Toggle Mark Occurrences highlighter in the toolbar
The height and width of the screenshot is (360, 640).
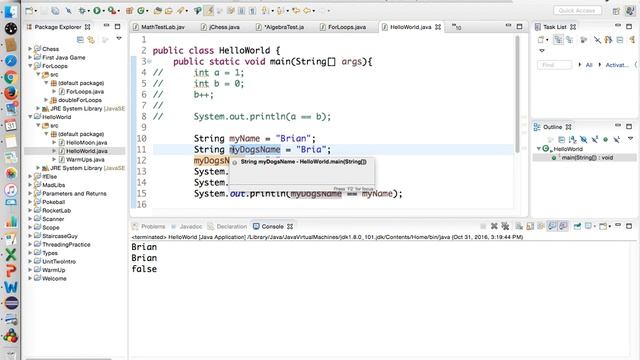(x=210, y=11)
